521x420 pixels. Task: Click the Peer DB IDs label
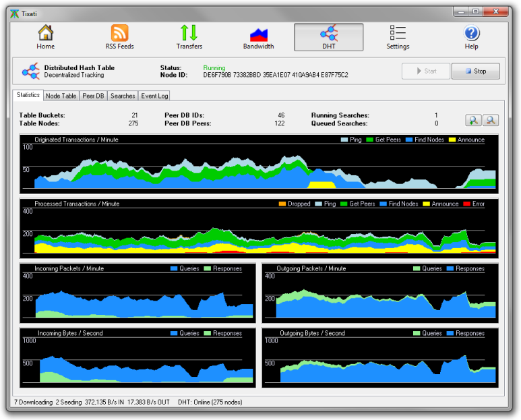(185, 115)
